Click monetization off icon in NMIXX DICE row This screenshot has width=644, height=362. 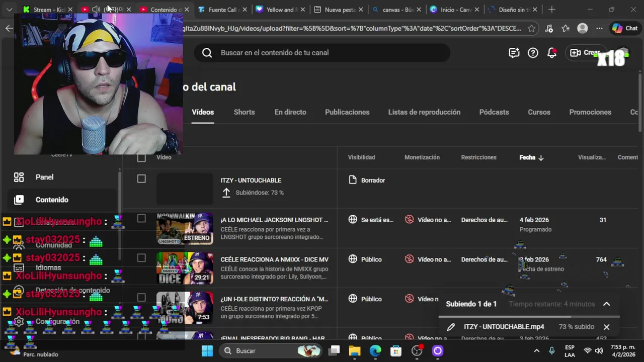[x=410, y=259]
